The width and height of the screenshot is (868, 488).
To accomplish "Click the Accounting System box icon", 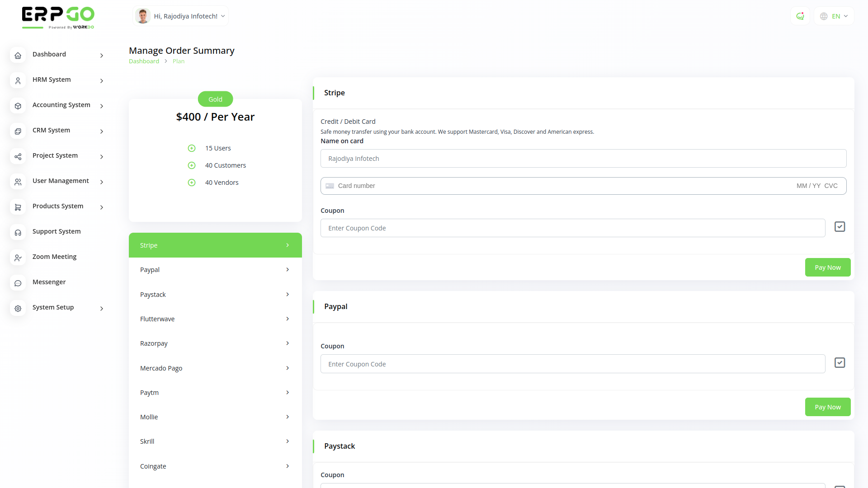I will click(18, 106).
